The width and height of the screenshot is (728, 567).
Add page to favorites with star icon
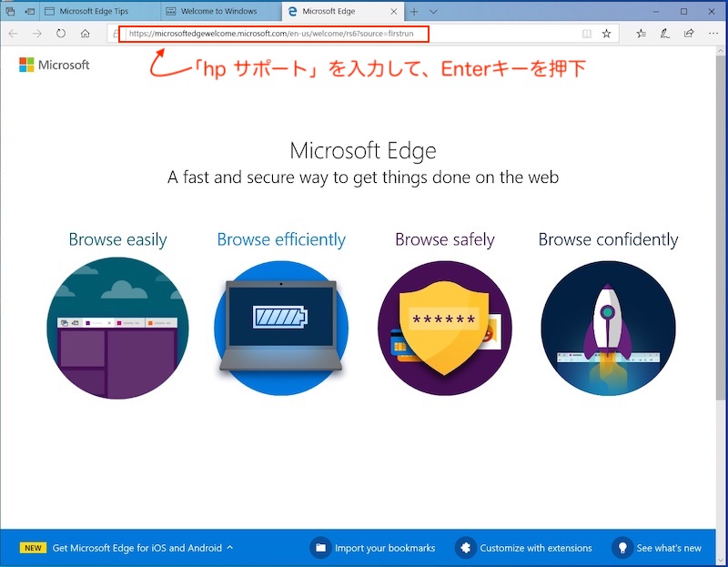pyautogui.click(x=606, y=34)
